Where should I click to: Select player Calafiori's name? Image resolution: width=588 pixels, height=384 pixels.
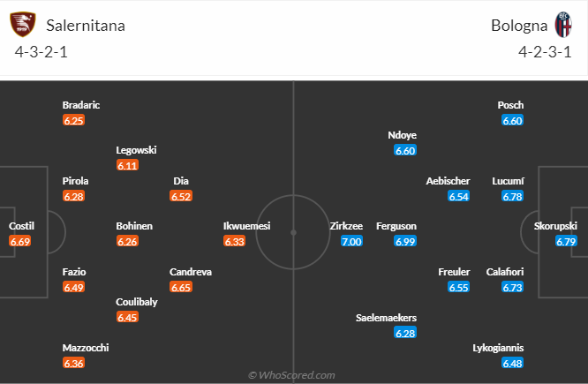tap(505, 272)
